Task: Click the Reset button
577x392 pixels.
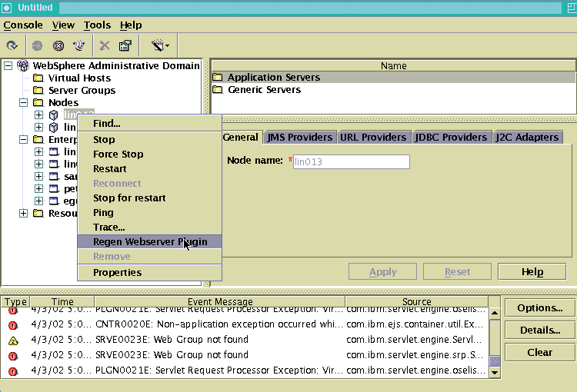Action: click(458, 272)
